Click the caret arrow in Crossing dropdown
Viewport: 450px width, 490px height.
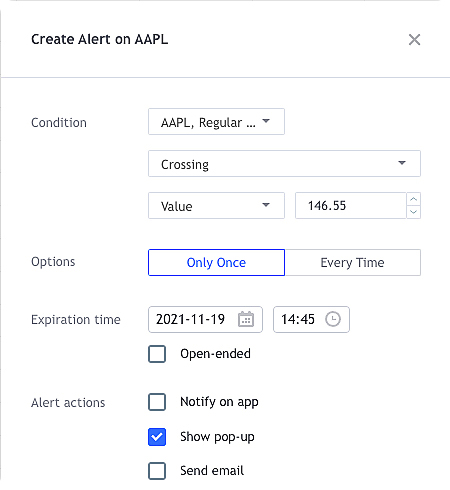[402, 163]
